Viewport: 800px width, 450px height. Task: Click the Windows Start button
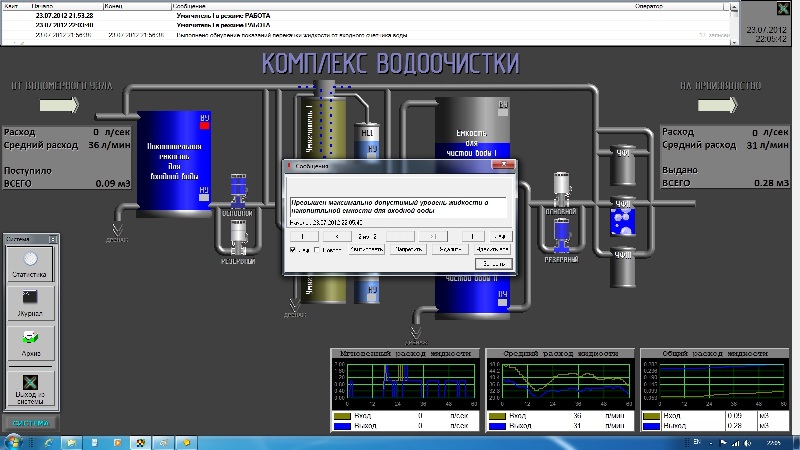14,441
